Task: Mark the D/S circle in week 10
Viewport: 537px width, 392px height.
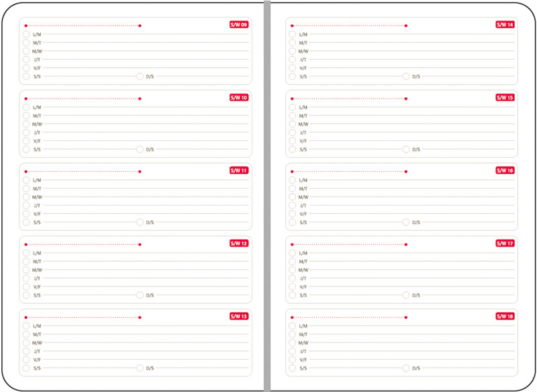Action: pos(140,150)
